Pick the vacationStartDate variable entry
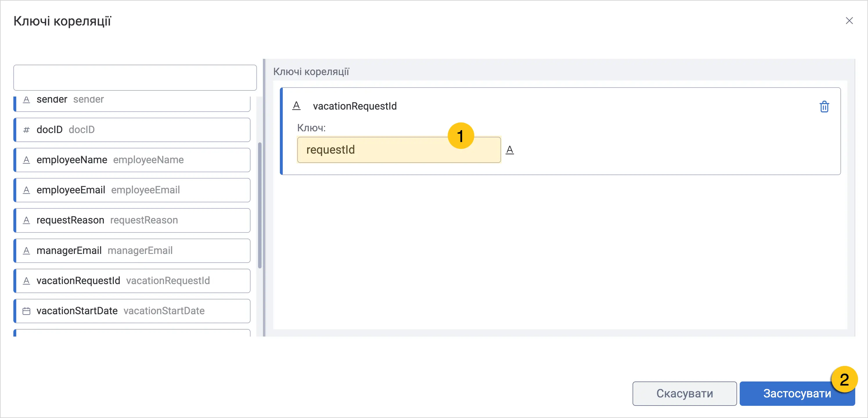Image resolution: width=868 pixels, height=418 pixels. click(x=132, y=311)
